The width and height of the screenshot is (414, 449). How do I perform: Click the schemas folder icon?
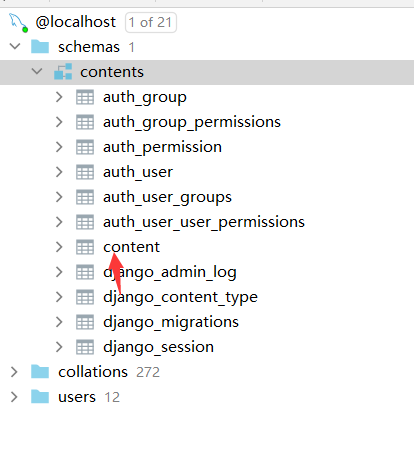tap(40, 46)
